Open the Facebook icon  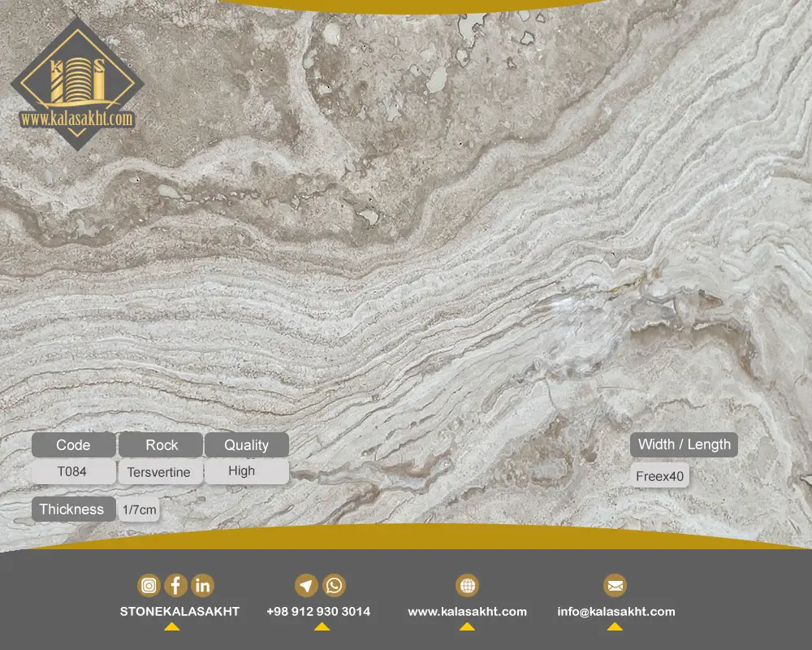(175, 586)
